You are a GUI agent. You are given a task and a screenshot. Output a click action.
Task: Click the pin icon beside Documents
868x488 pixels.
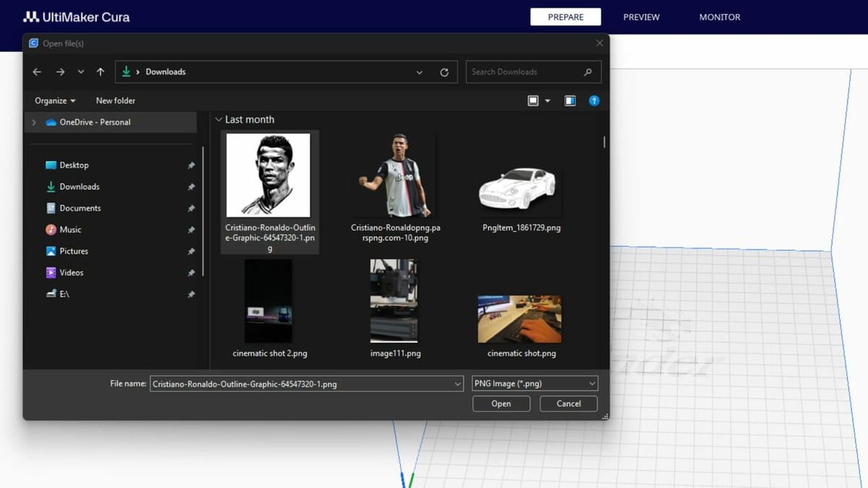[191, 209]
